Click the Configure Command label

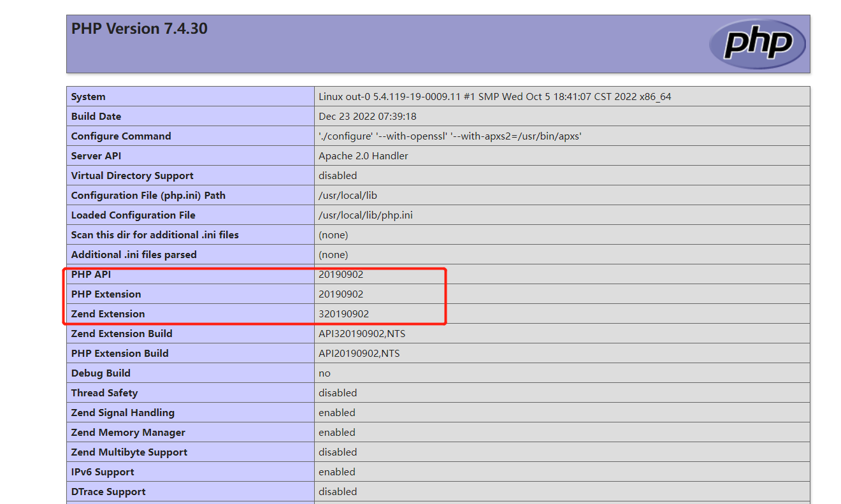[121, 136]
